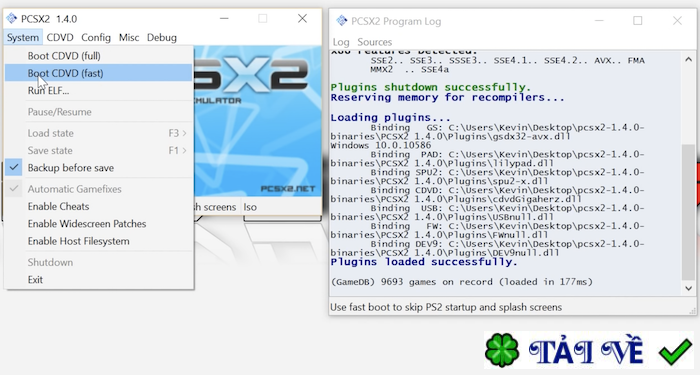Screen dimensions: 700x375
Task: Close the PCSX2 Program Log window
Action: click(x=677, y=21)
